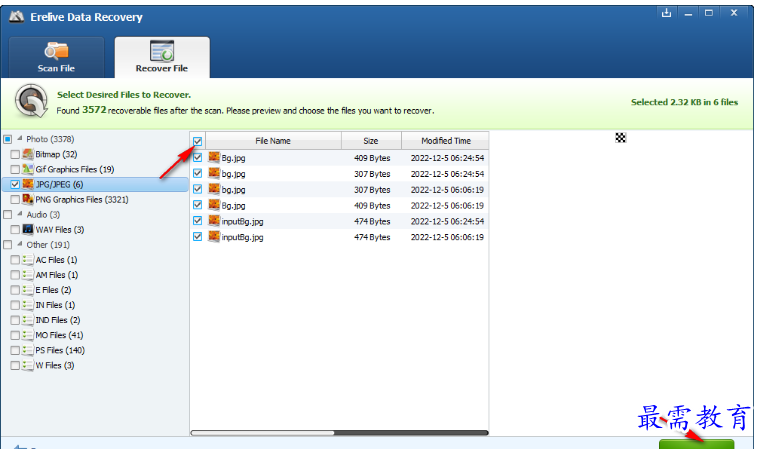Select the JPG/JPEG (6) tree row
Viewport: 759px width, 449px height.
[x=95, y=184]
